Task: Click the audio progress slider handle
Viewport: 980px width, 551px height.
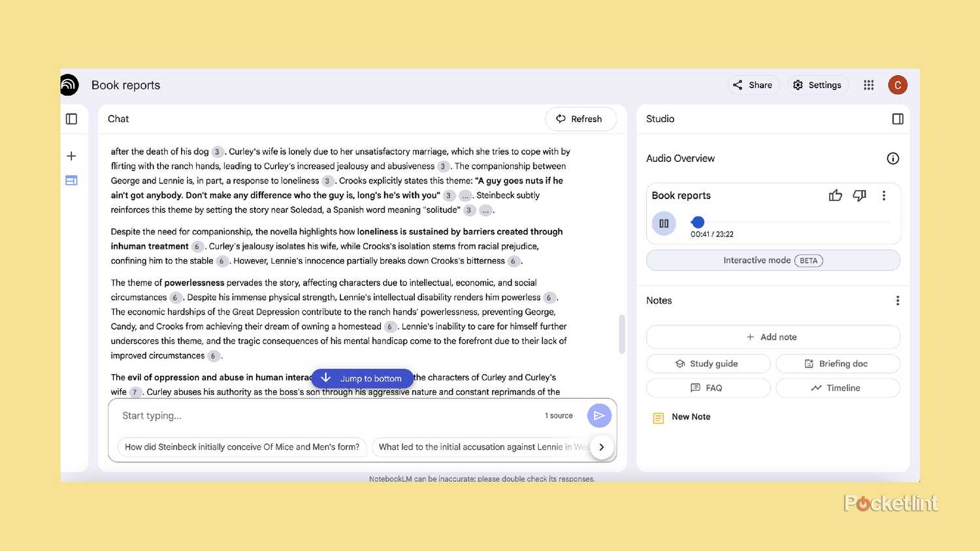Action: click(x=698, y=222)
